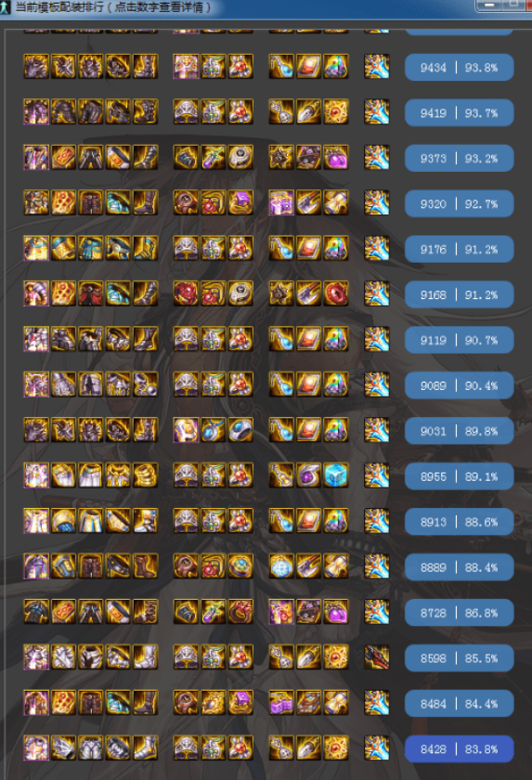
Task: Select the blue gem ring icon in the 9031 row
Action: pyautogui.click(x=240, y=430)
